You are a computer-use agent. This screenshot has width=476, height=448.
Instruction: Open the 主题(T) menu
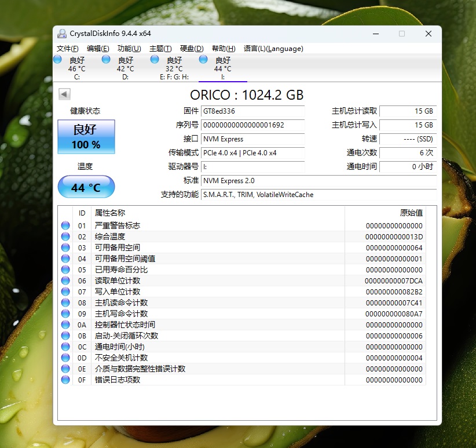pyautogui.click(x=160, y=49)
